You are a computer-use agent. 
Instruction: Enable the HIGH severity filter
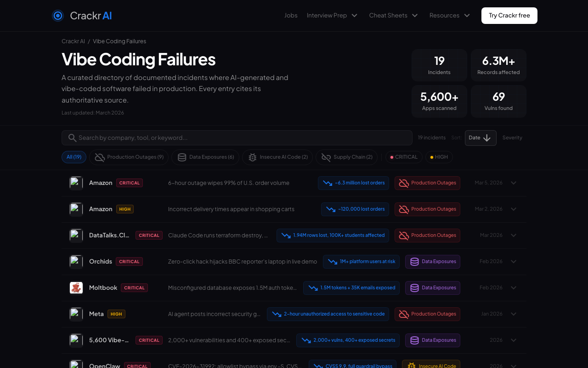click(439, 157)
